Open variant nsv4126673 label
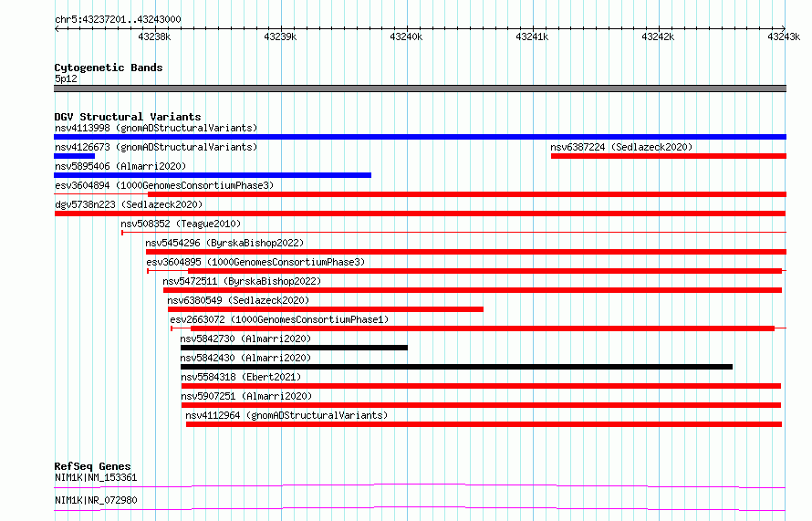 pos(156,147)
